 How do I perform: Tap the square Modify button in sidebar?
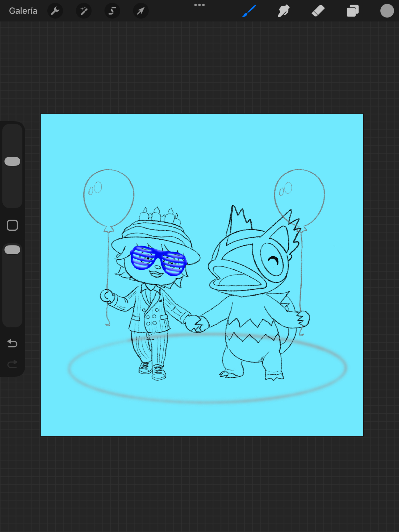tap(13, 225)
